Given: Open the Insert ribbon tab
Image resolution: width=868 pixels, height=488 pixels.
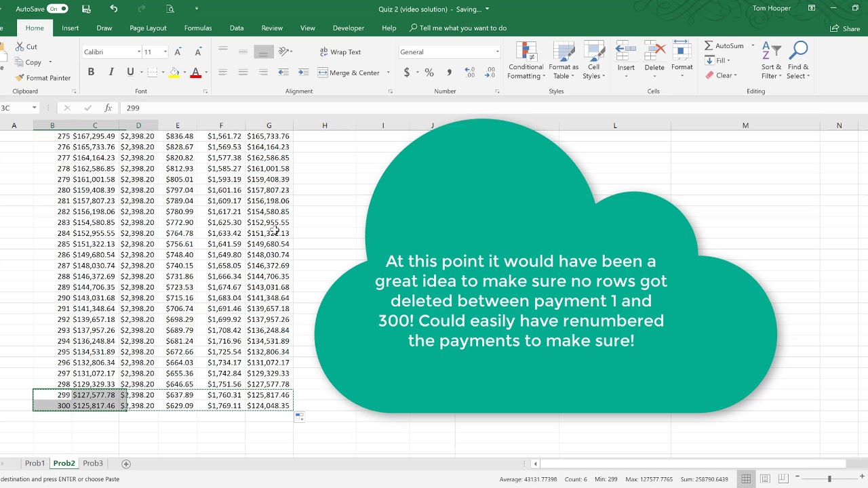Looking at the screenshot, I should point(70,28).
